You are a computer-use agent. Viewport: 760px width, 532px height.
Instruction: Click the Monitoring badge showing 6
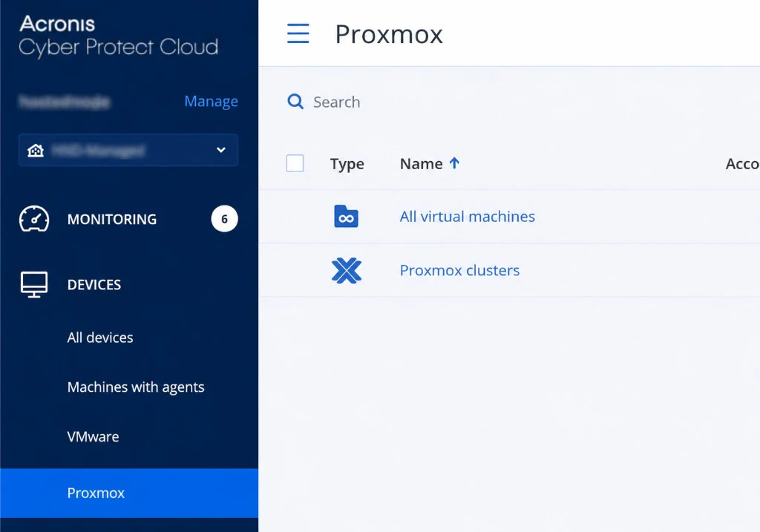click(x=224, y=219)
